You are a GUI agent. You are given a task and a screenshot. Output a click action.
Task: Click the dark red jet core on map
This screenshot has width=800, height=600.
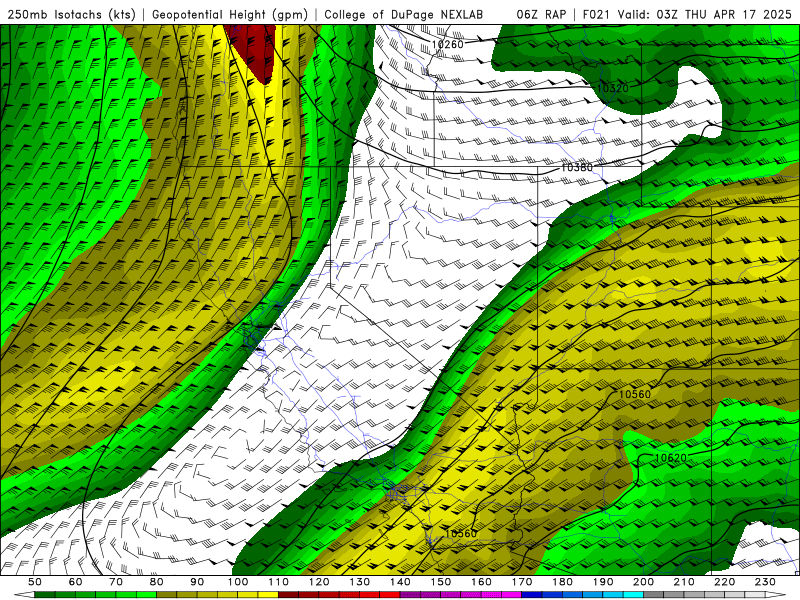[x=255, y=51]
